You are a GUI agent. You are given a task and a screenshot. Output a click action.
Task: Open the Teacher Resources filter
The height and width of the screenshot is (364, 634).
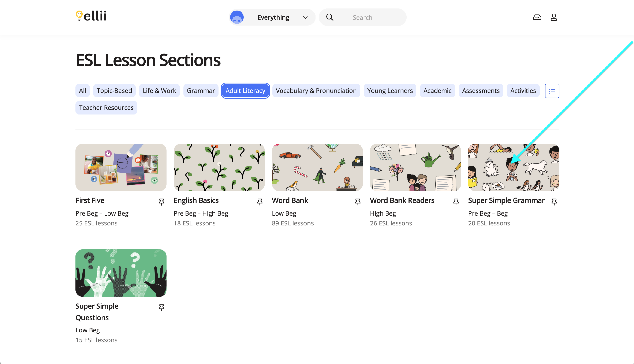click(x=106, y=108)
